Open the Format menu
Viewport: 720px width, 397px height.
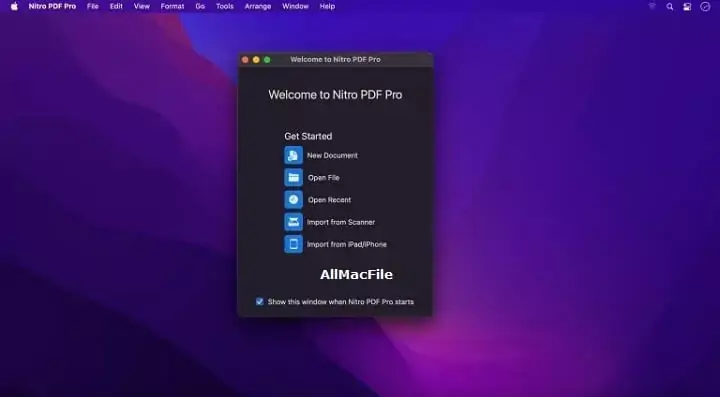pos(172,6)
